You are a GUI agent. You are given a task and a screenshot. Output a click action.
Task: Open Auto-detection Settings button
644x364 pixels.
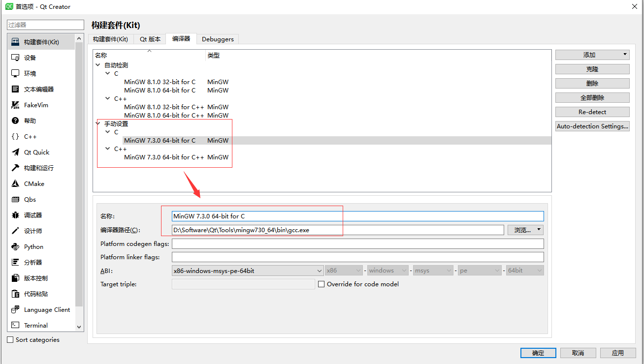pyautogui.click(x=592, y=126)
